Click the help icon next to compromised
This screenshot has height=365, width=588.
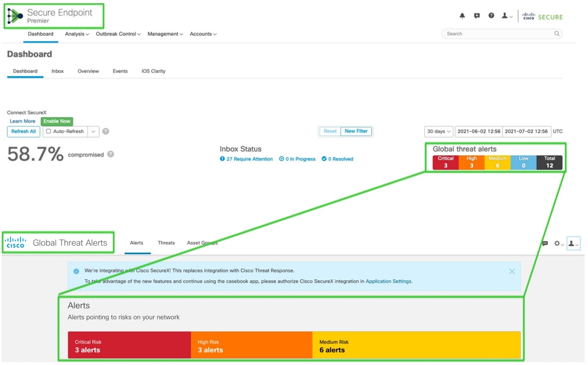(x=110, y=154)
